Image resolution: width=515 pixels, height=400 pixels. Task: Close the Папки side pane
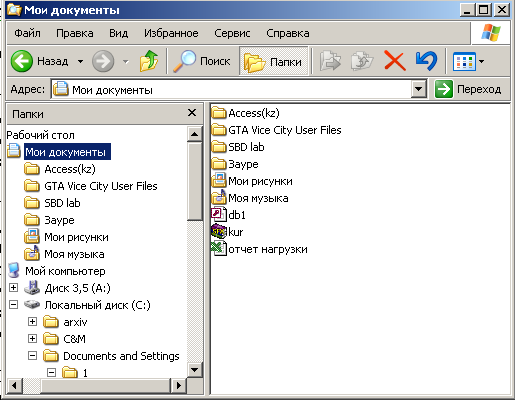(192, 113)
